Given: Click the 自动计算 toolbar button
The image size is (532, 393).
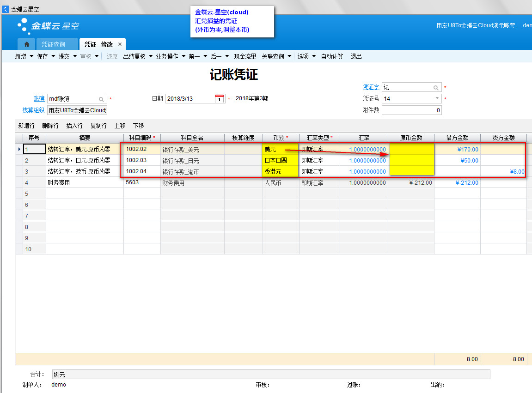Looking at the screenshot, I should [x=332, y=56].
